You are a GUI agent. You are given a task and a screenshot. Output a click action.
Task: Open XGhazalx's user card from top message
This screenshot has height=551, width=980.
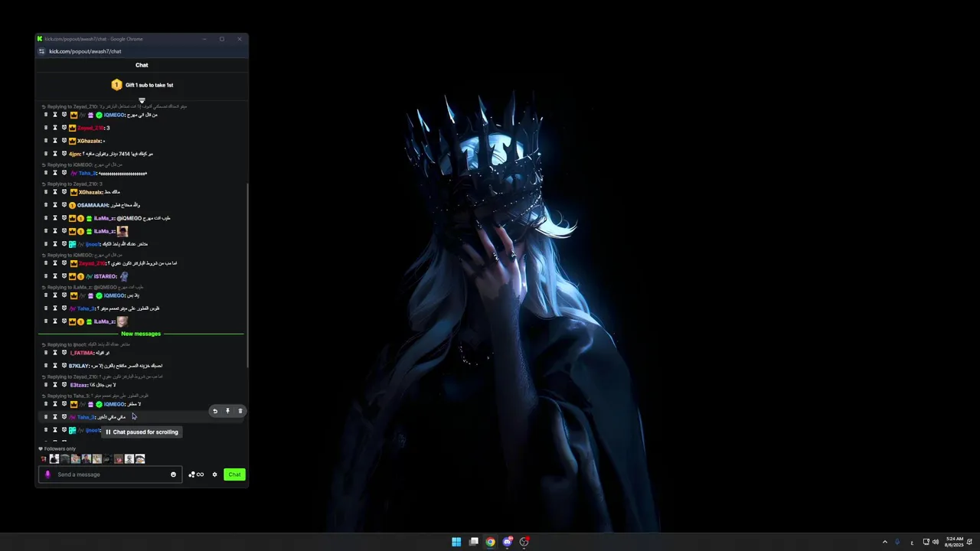(x=89, y=141)
